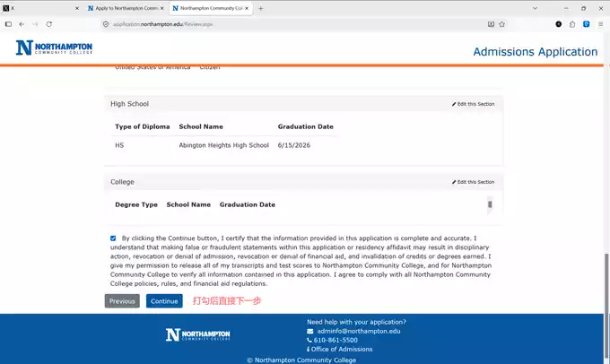Click the Degree Type column header
This screenshot has height=364, width=610.
pyautogui.click(x=136, y=204)
